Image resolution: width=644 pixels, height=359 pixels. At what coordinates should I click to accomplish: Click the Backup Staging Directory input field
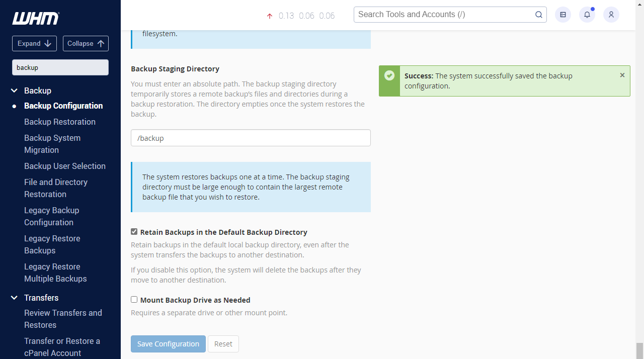pyautogui.click(x=251, y=137)
